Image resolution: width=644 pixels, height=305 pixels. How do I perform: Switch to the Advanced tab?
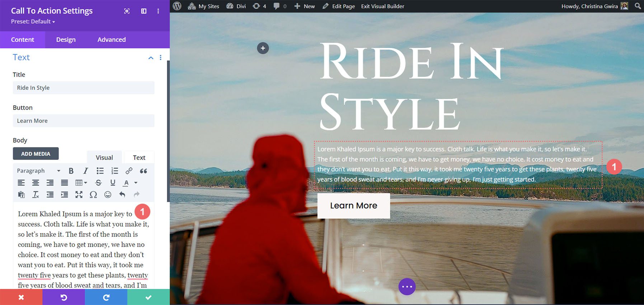[112, 40]
